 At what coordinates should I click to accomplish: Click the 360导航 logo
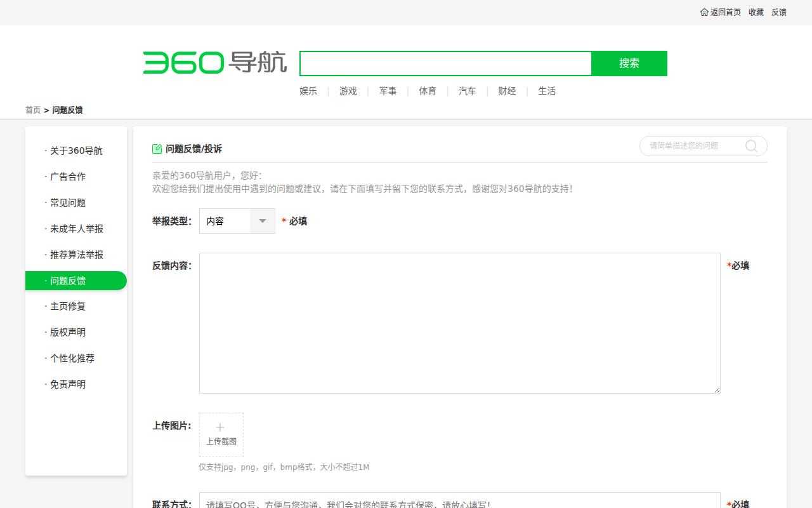click(x=214, y=63)
